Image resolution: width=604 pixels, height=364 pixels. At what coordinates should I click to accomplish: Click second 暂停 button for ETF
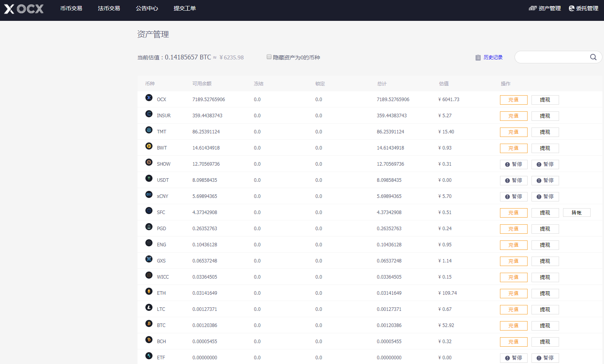pos(545,358)
